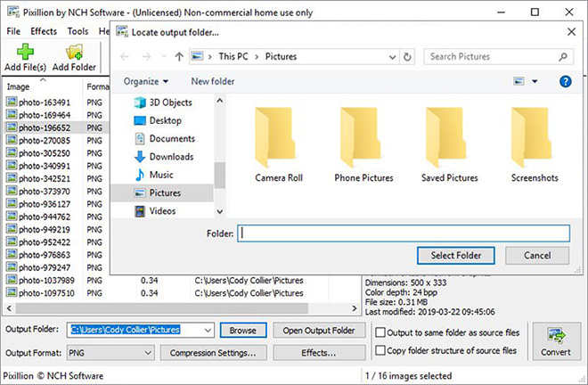Click the Folder name input field
The height and width of the screenshot is (385, 588).
point(404,233)
